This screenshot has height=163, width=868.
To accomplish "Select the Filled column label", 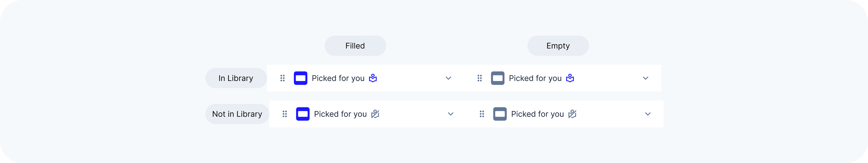I will [x=355, y=46].
